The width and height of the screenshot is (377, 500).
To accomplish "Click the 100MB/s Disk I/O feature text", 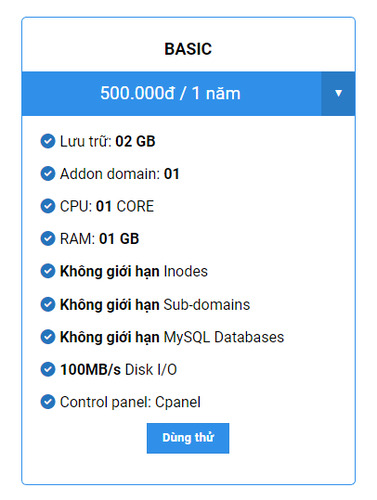I will click(118, 369).
